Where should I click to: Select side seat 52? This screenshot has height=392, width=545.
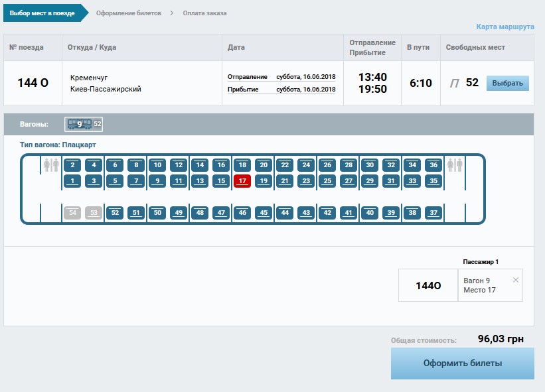click(115, 213)
